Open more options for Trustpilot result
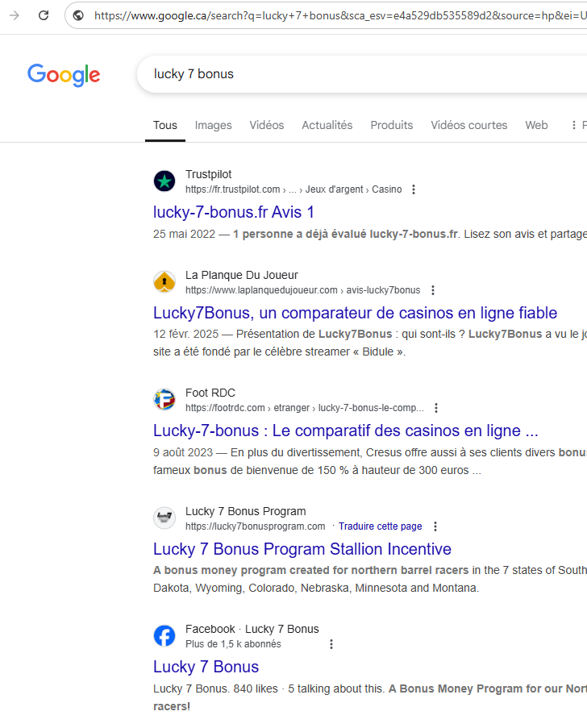Screen dimensions: 587x728 [x=414, y=189]
